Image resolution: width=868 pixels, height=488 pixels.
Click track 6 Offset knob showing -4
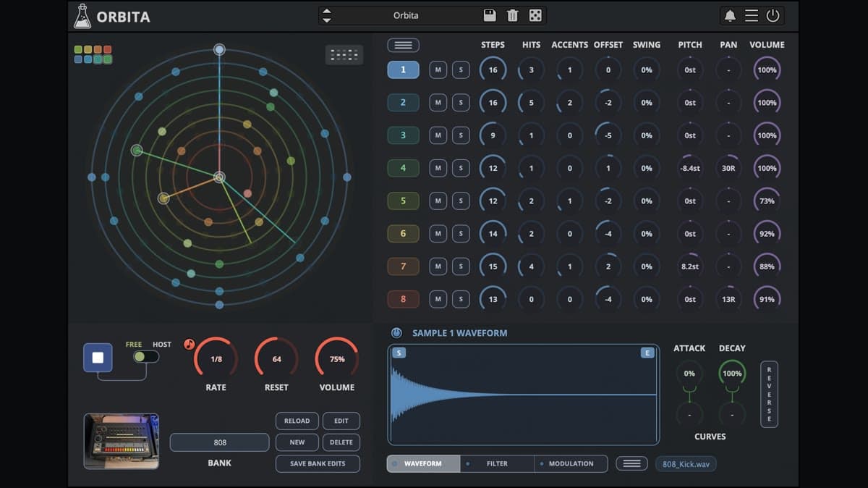coord(608,233)
